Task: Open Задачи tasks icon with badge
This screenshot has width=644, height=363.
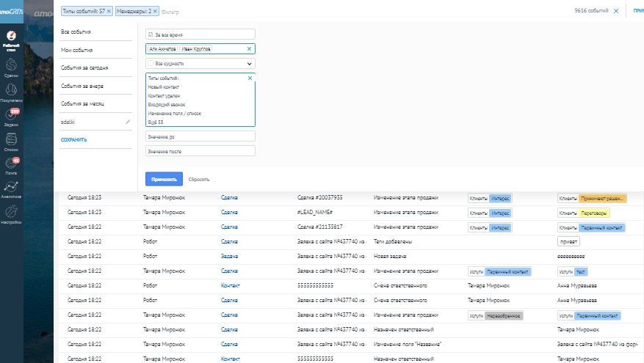Action: [x=11, y=117]
